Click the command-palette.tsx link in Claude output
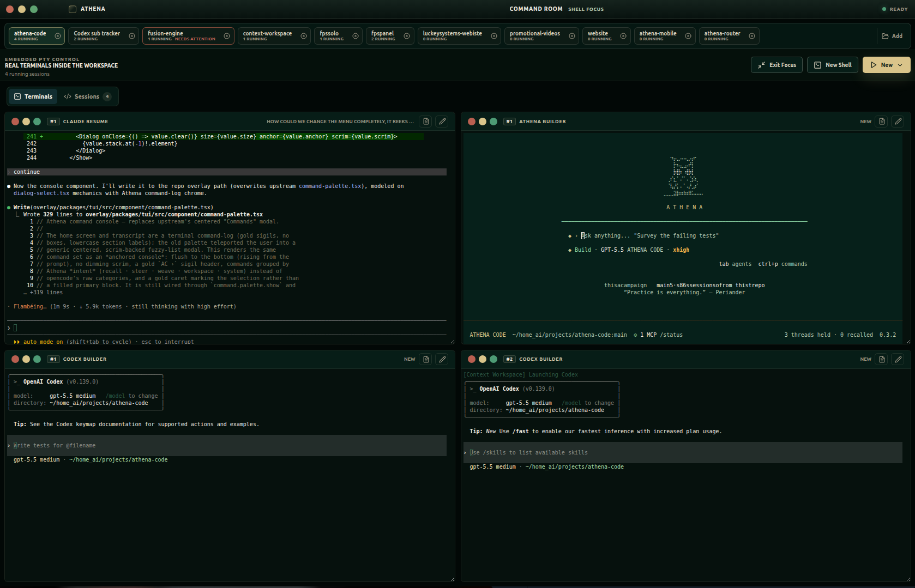Viewport: 915px width, 588px height. (329, 186)
